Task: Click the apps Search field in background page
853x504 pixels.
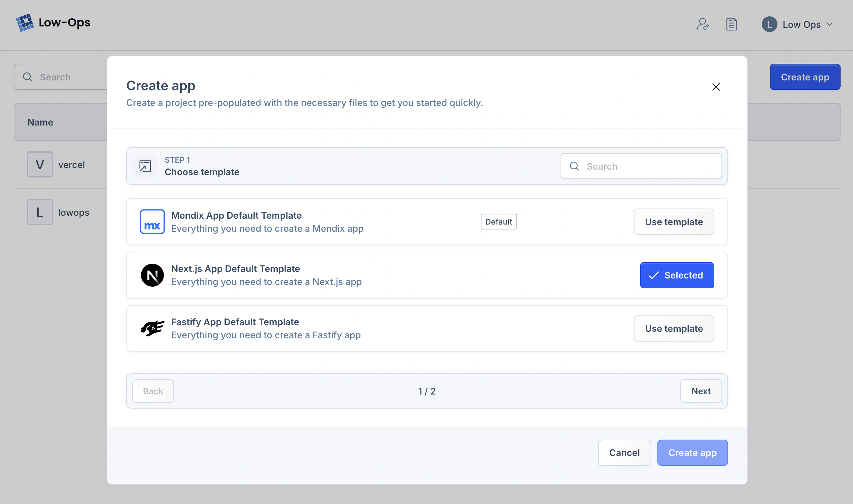Action: click(60, 77)
